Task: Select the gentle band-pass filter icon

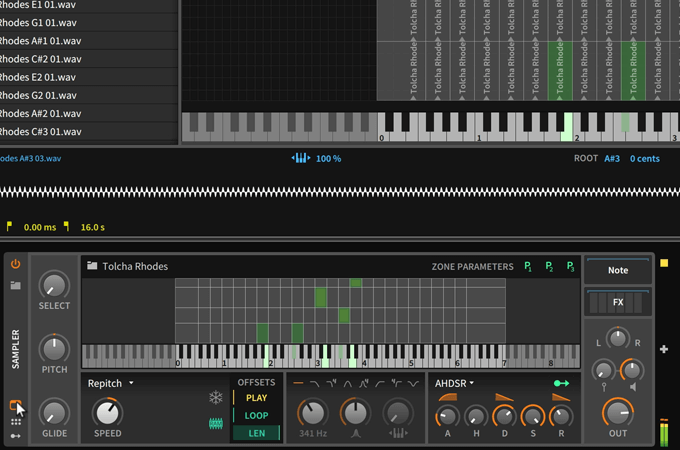Action: point(348,383)
